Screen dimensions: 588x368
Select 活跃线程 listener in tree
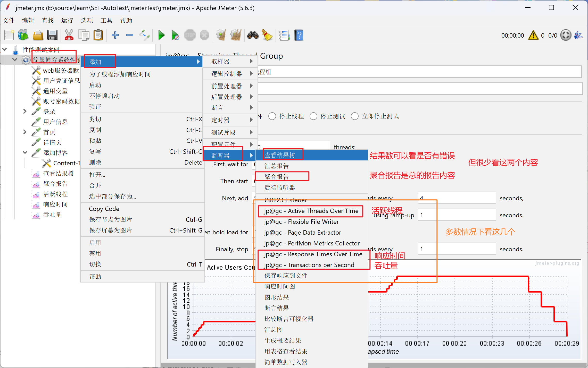point(55,194)
